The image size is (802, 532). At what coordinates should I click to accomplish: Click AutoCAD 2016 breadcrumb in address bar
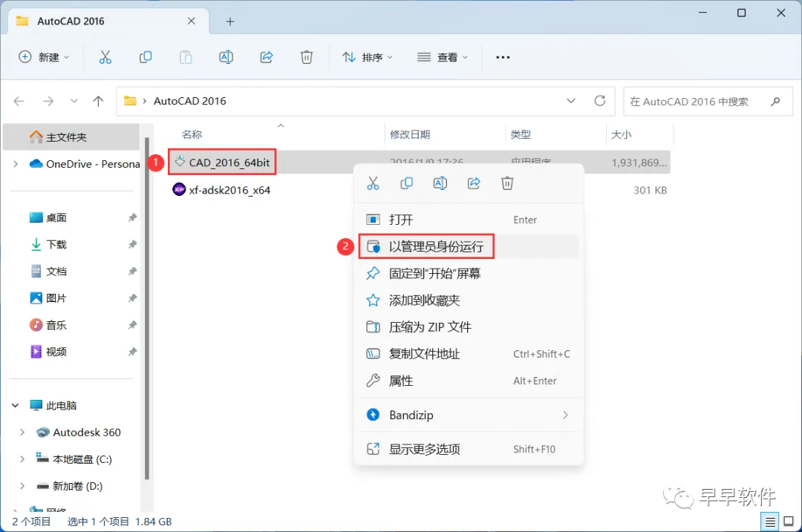(x=190, y=101)
